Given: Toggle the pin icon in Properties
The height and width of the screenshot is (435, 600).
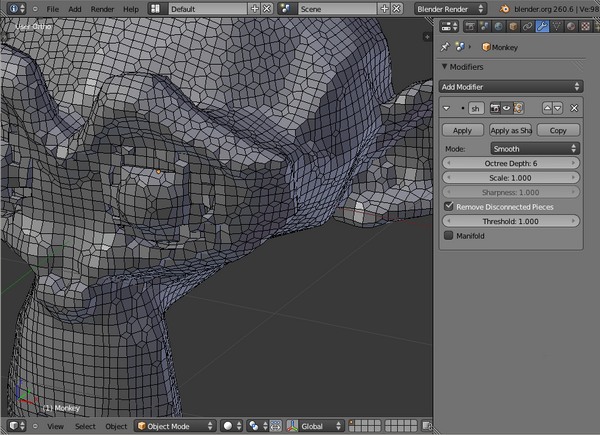Looking at the screenshot, I should pyautogui.click(x=445, y=47).
